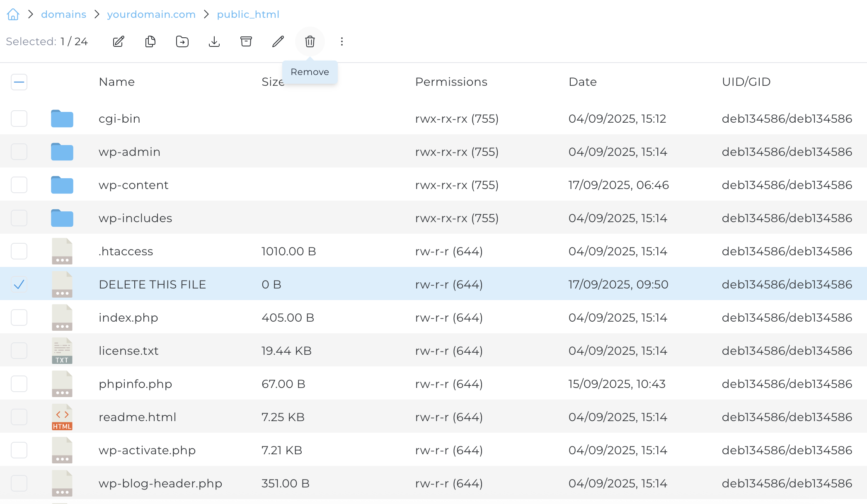Sort files by the Size column

274,82
